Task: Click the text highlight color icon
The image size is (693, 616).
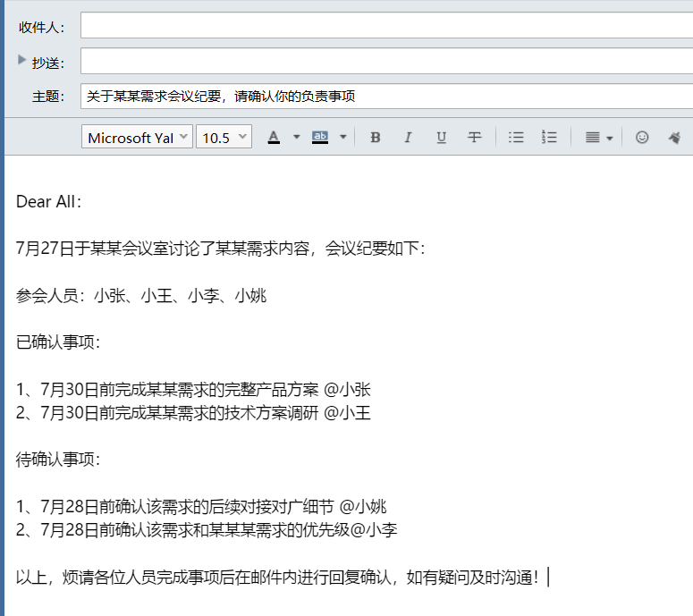Action: (x=320, y=138)
